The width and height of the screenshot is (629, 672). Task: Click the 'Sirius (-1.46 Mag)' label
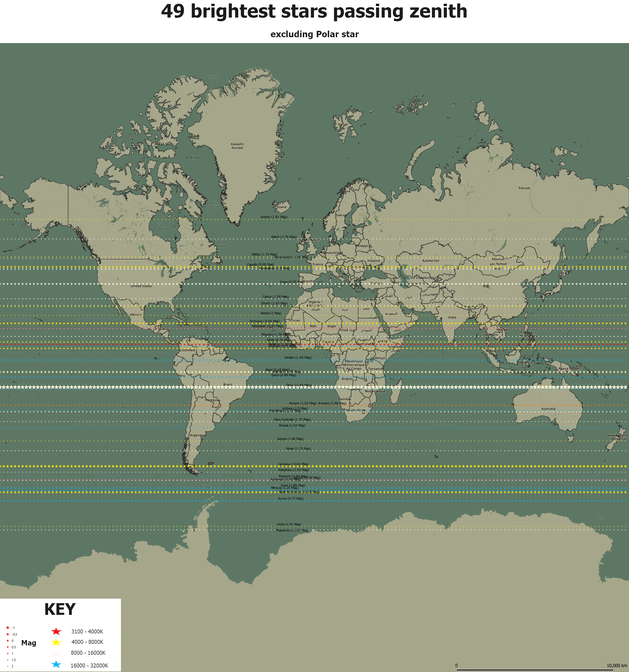(299, 385)
